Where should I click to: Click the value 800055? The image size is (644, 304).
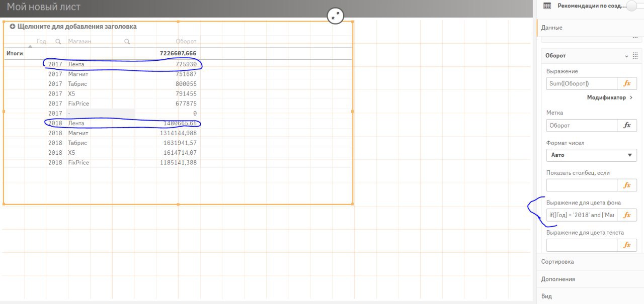[186, 84]
